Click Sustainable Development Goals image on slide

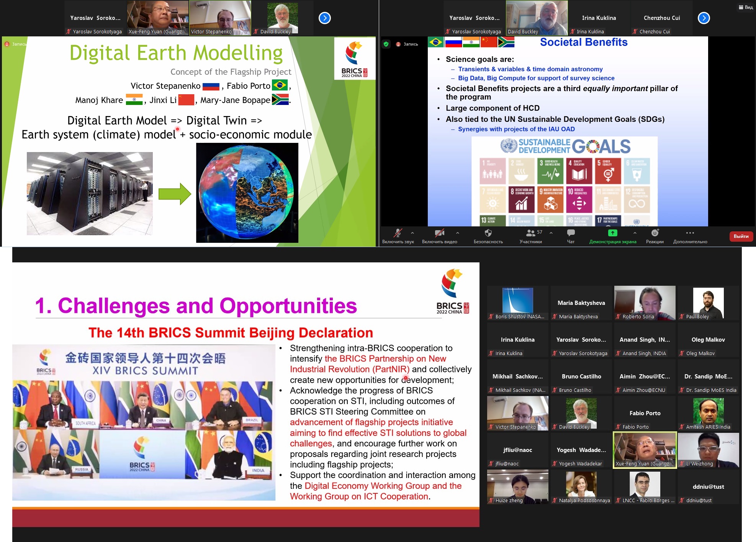click(565, 181)
